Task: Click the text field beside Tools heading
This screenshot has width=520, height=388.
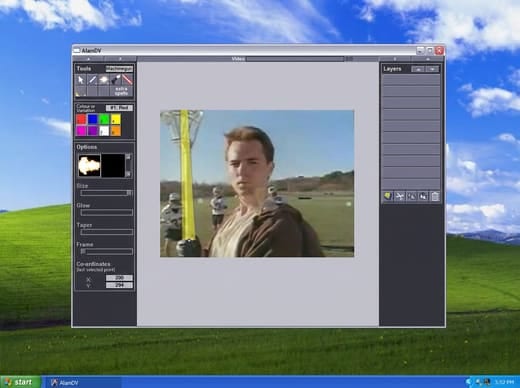Action: pos(119,69)
